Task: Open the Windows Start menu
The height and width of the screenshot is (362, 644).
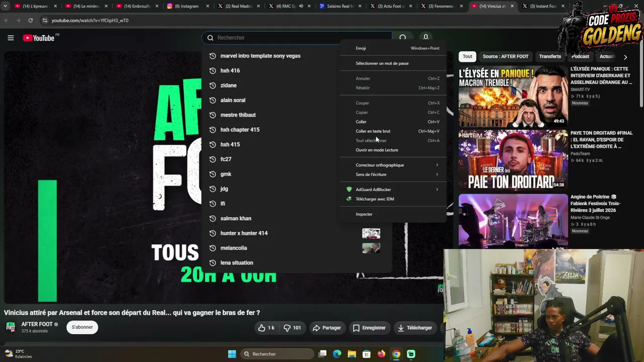Action: point(232,354)
